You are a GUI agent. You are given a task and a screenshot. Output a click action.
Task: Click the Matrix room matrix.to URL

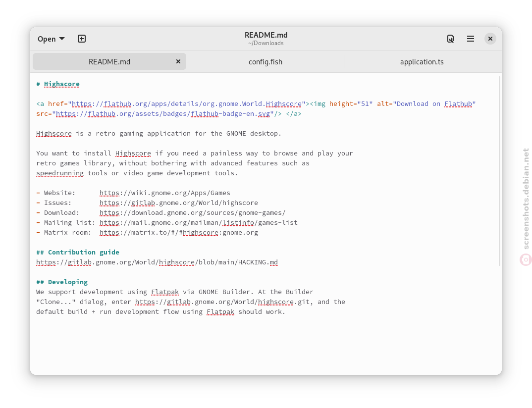pos(179,233)
